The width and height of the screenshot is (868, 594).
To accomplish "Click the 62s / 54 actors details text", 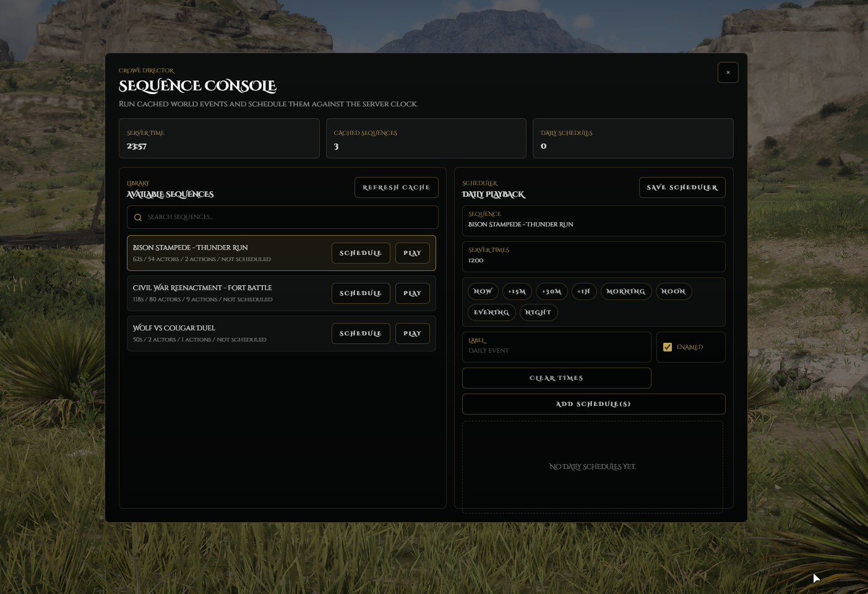I will (x=202, y=259).
